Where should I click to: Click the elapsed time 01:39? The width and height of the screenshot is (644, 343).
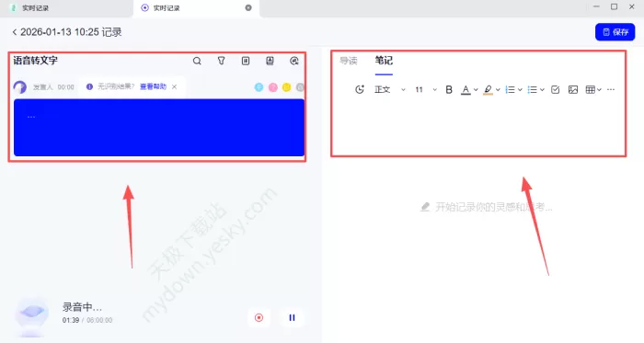point(71,320)
